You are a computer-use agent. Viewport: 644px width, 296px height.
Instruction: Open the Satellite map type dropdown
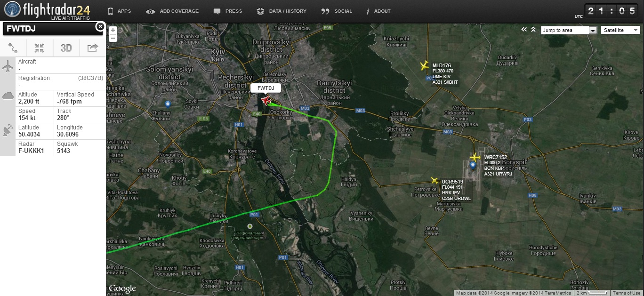[x=620, y=30]
